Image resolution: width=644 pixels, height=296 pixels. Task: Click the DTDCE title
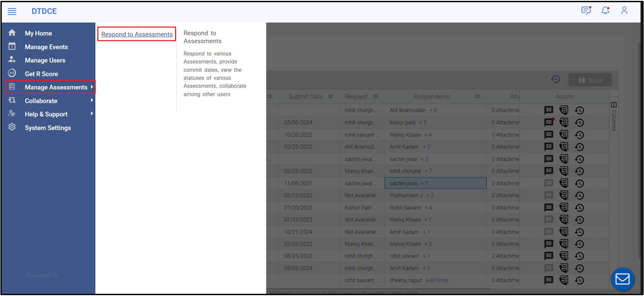click(x=44, y=11)
